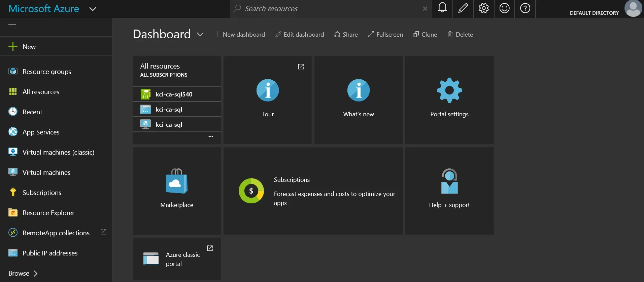The image size is (644, 282).
Task: Open the Marketplace shopping bag tile
Action: (x=177, y=182)
